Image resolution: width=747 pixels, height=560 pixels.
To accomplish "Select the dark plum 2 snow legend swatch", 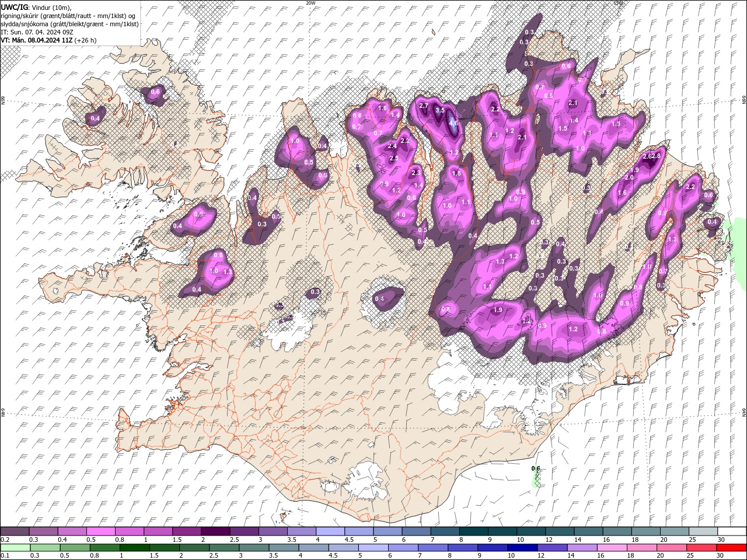I will [215, 531].
